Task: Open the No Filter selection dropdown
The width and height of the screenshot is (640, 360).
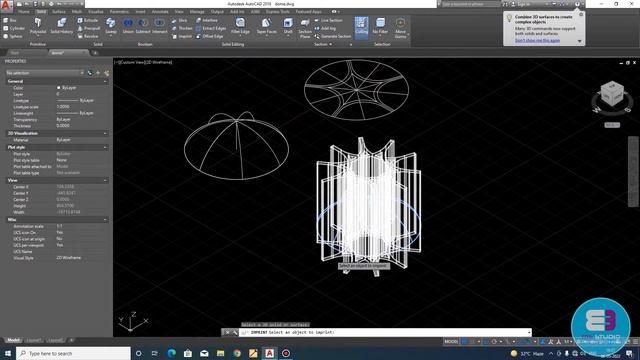Action: coord(380,26)
